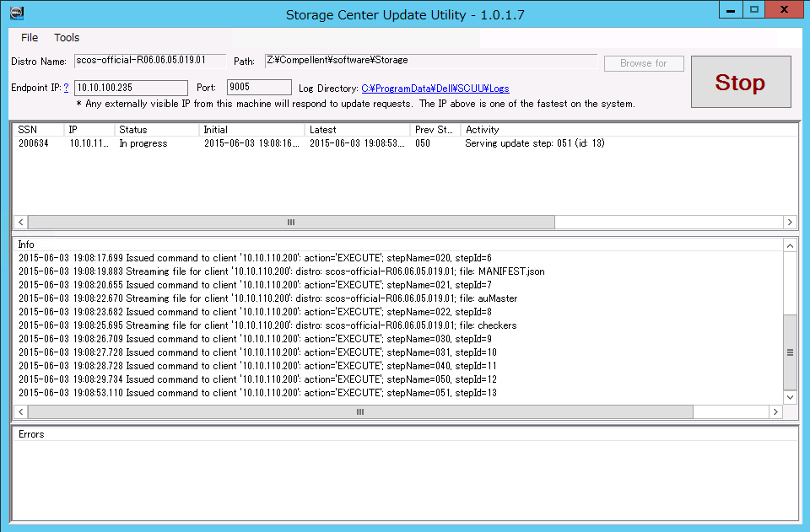Minimize the Storage Center Update Utility window

pos(731,10)
